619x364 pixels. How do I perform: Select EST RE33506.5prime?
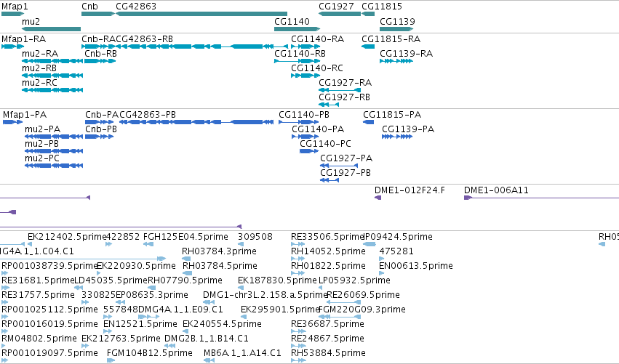297,244
